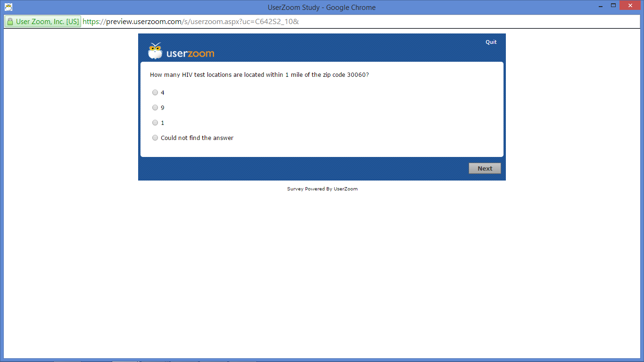This screenshot has width=644, height=362.
Task: Maximize the Chrome window
Action: pos(613,6)
